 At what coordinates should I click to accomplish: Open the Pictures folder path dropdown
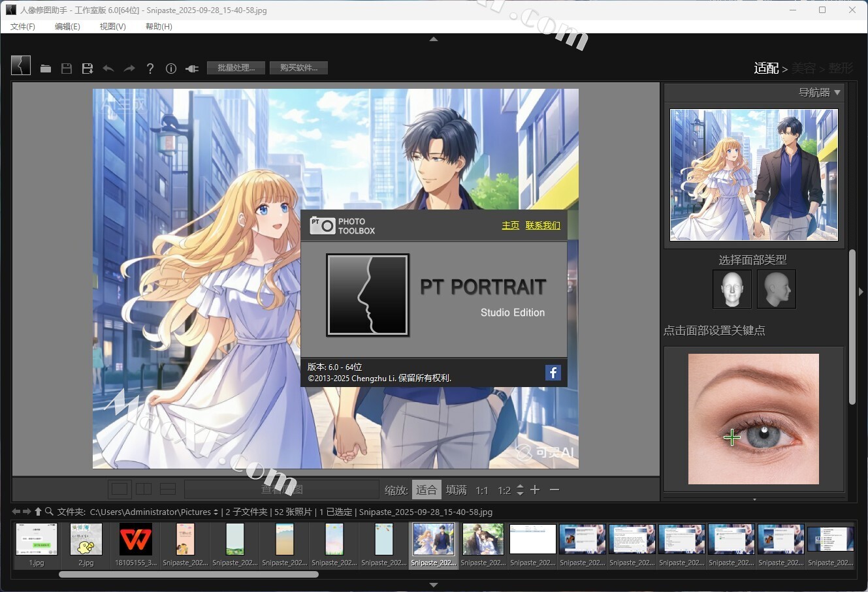[216, 512]
